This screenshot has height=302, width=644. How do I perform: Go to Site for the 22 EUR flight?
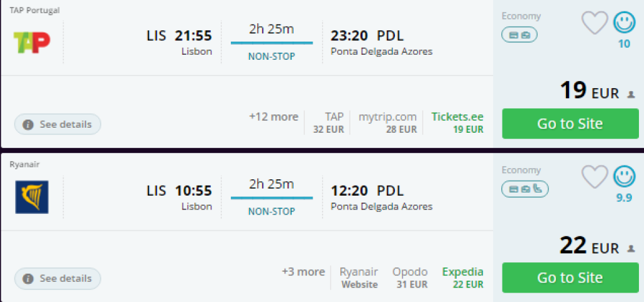coord(570,278)
